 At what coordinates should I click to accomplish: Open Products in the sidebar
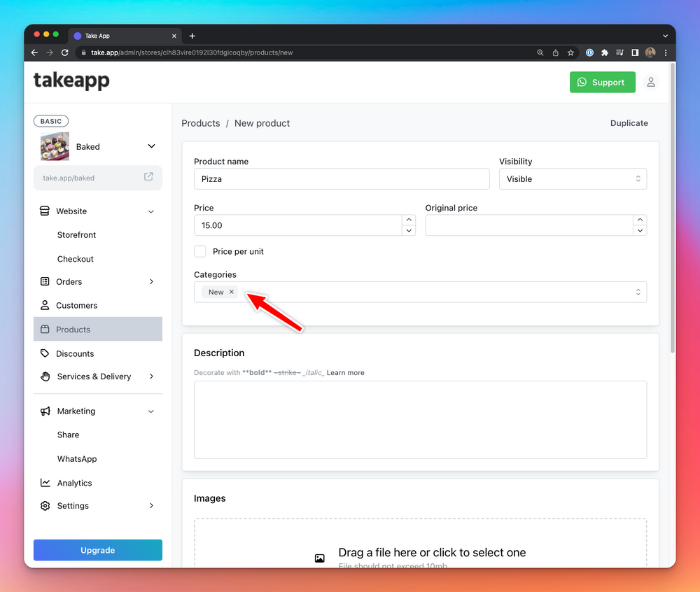[98, 329]
